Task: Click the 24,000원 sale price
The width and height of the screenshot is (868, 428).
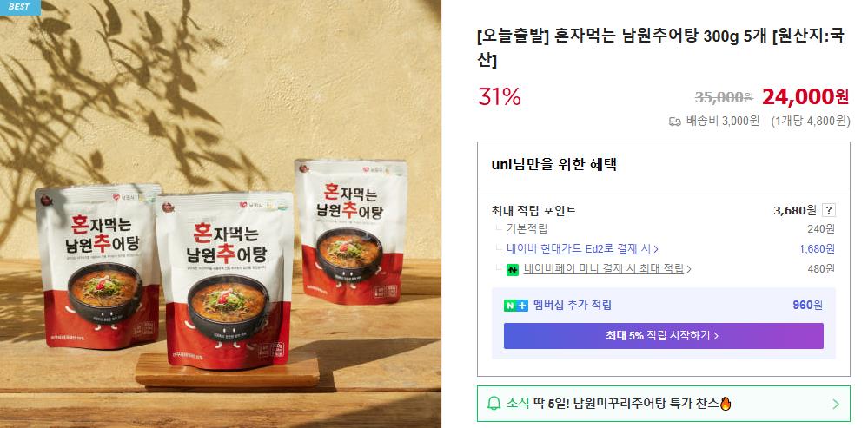Action: [x=805, y=96]
